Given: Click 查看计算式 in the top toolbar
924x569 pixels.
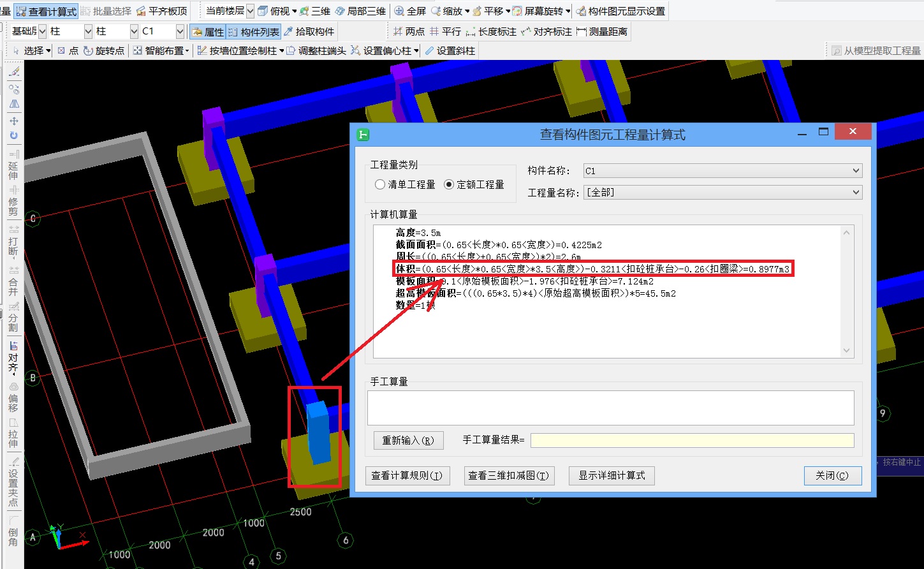Looking at the screenshot, I should click(x=46, y=11).
